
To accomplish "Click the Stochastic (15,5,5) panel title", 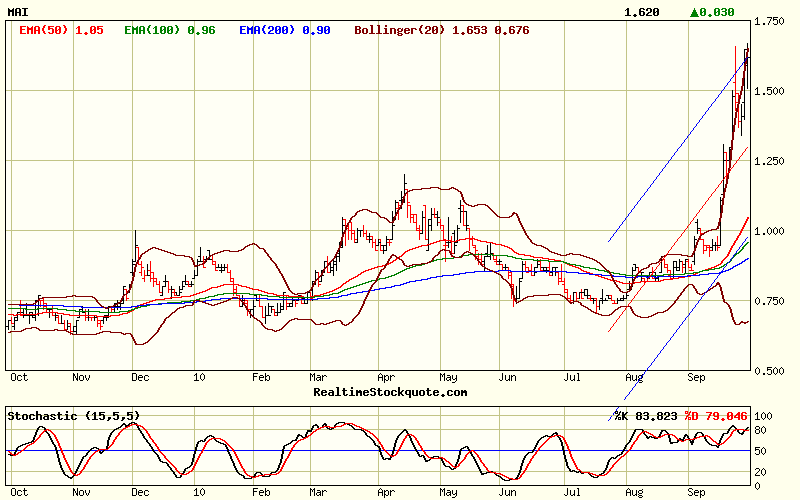I will (74, 415).
